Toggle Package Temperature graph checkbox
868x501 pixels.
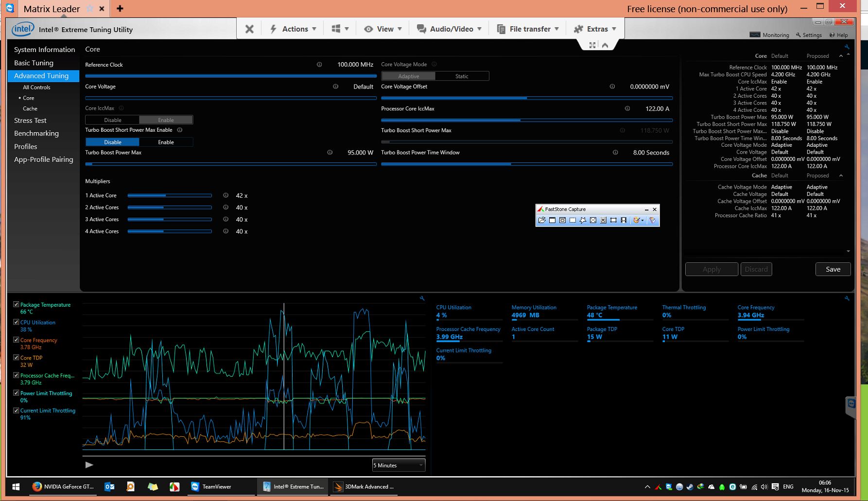(16, 304)
